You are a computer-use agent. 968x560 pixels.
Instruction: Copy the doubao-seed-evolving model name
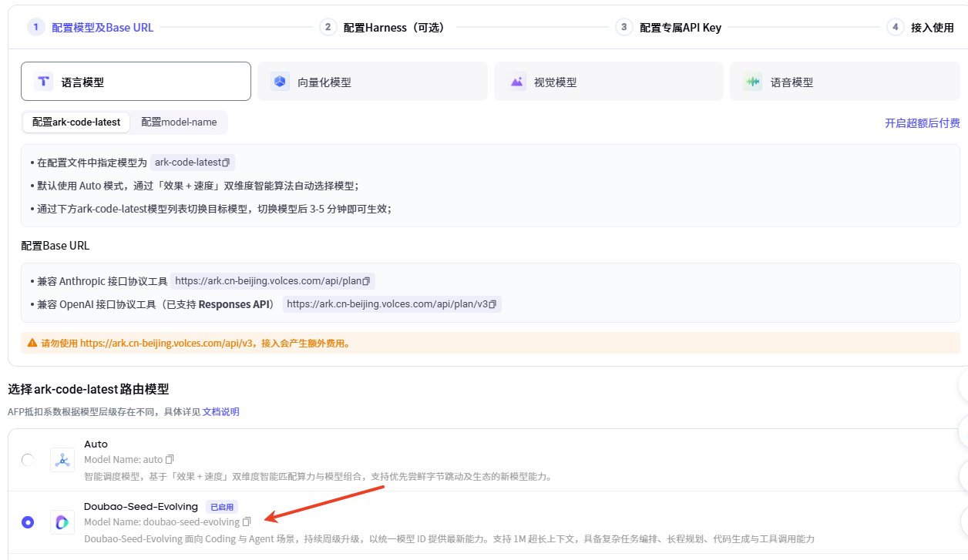point(247,522)
